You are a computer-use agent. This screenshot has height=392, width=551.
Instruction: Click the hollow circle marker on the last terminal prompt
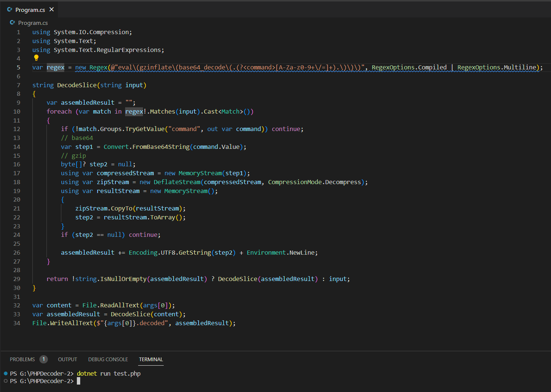(6, 381)
